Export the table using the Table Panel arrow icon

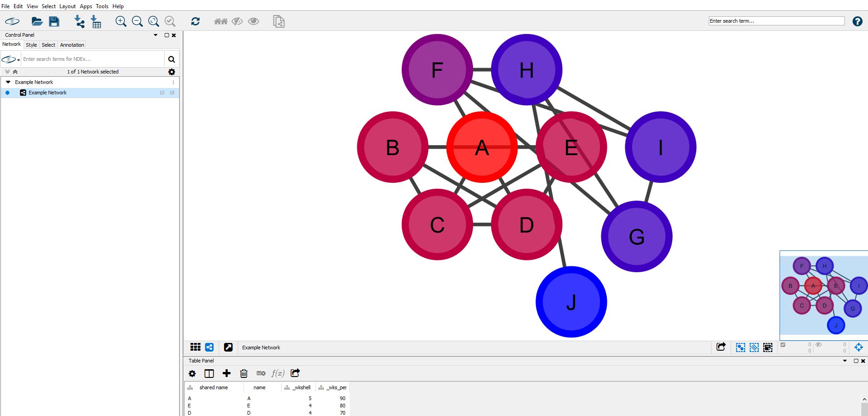(x=295, y=373)
